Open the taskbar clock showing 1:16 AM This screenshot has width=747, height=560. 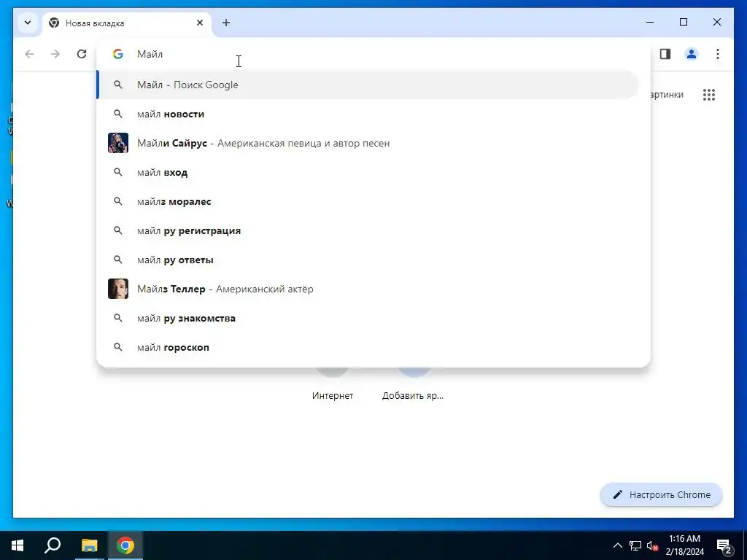click(684, 545)
